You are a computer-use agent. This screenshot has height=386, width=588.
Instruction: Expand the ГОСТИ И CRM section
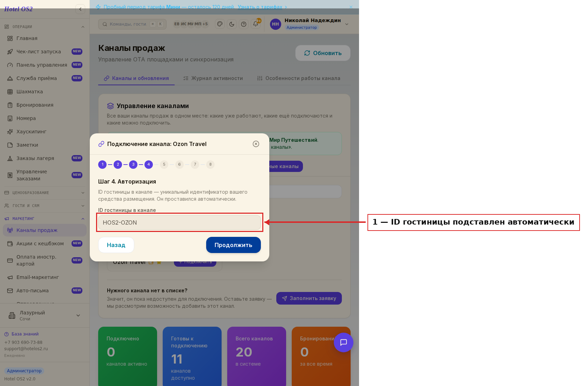pyautogui.click(x=45, y=206)
